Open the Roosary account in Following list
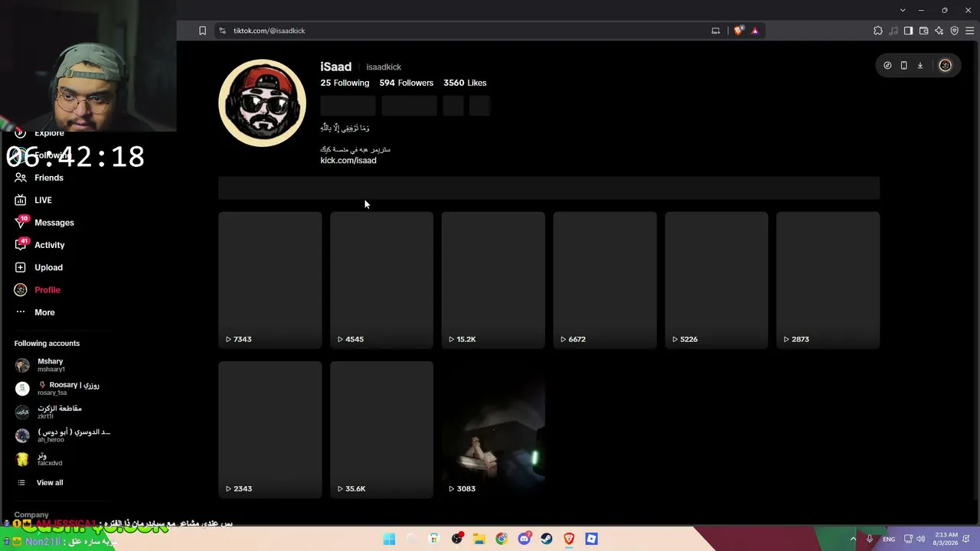Image resolution: width=980 pixels, height=551 pixels. 57,388
